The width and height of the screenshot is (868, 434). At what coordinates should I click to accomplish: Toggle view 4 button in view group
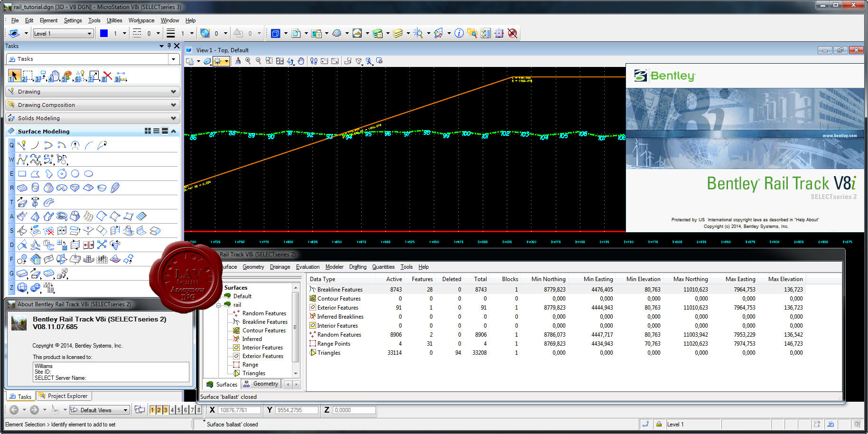point(172,410)
